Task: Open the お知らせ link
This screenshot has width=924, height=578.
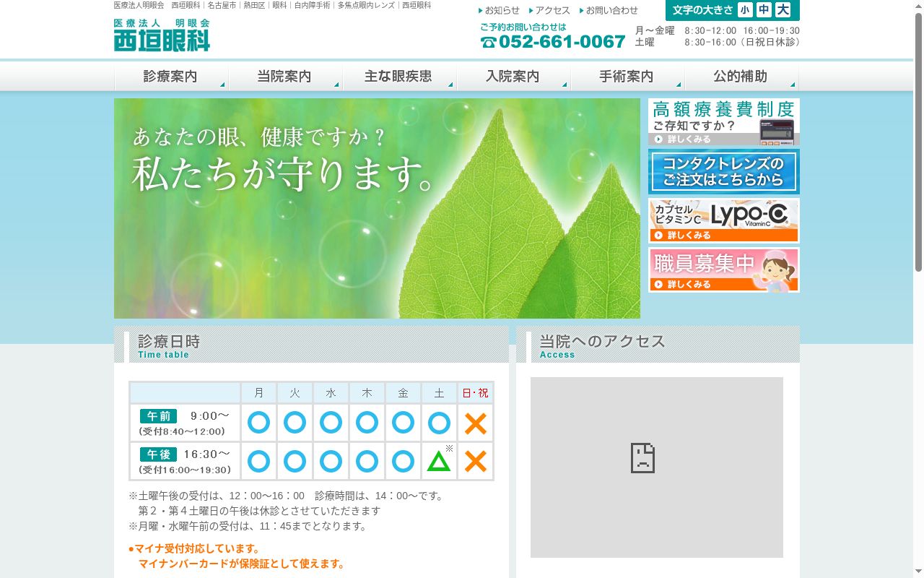Action: pos(499,10)
